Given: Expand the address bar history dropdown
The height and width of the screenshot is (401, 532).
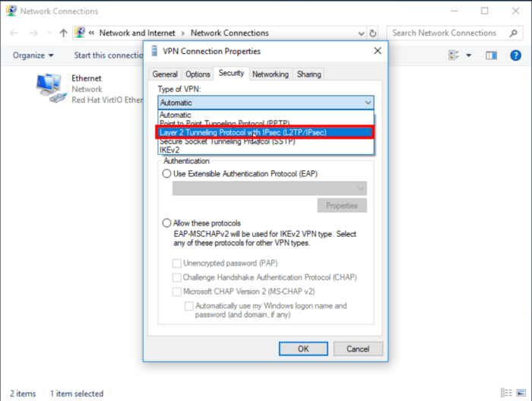Looking at the screenshot, I should tap(361, 33).
